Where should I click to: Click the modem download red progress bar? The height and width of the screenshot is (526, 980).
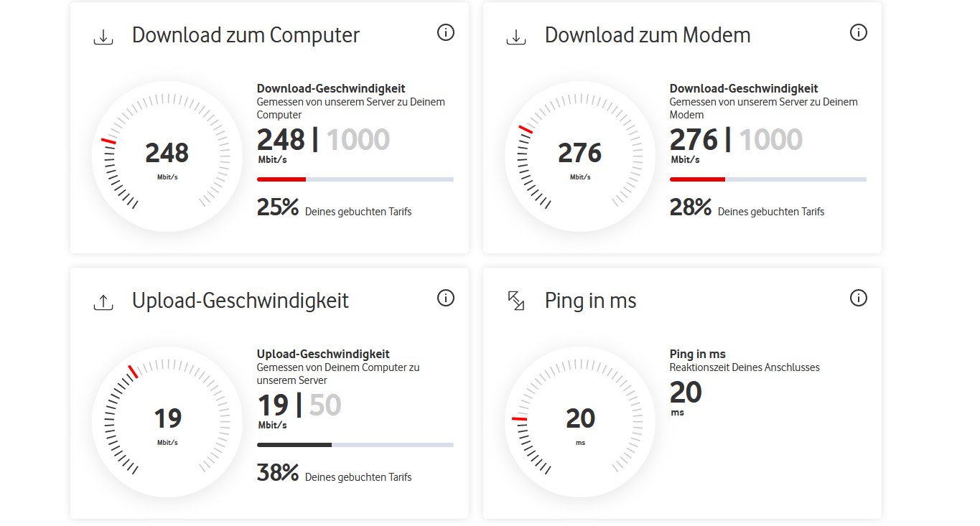click(x=697, y=179)
